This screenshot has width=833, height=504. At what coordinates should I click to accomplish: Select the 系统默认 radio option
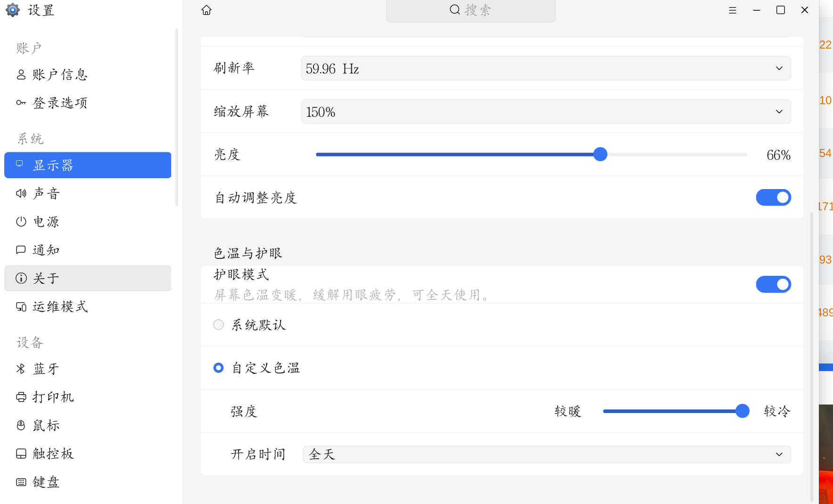pos(218,324)
